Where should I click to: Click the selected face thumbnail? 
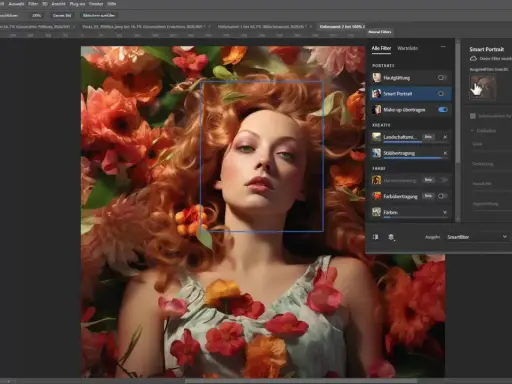coord(482,87)
